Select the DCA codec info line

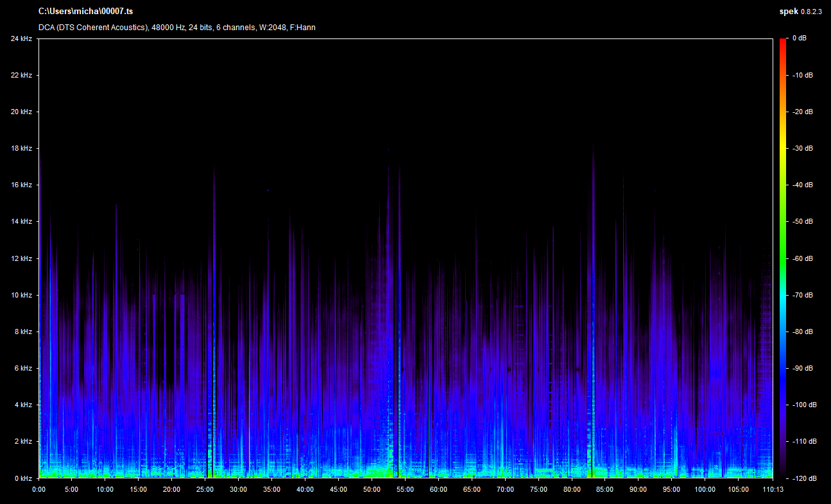click(176, 28)
